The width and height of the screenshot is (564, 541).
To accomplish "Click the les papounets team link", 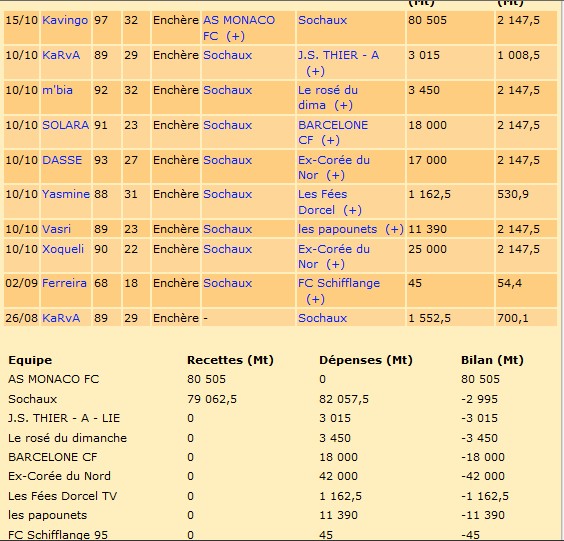I will point(337,229).
